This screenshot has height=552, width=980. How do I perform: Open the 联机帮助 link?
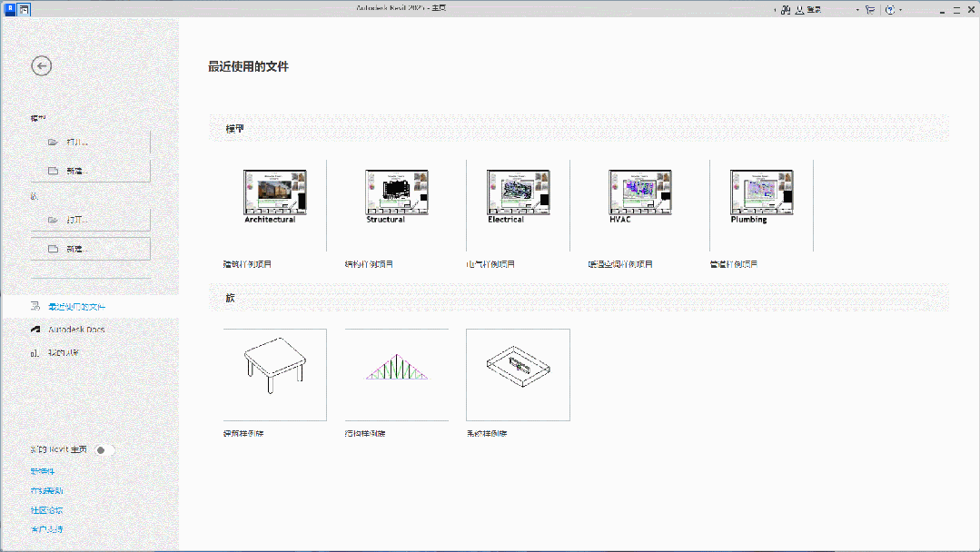[47, 491]
